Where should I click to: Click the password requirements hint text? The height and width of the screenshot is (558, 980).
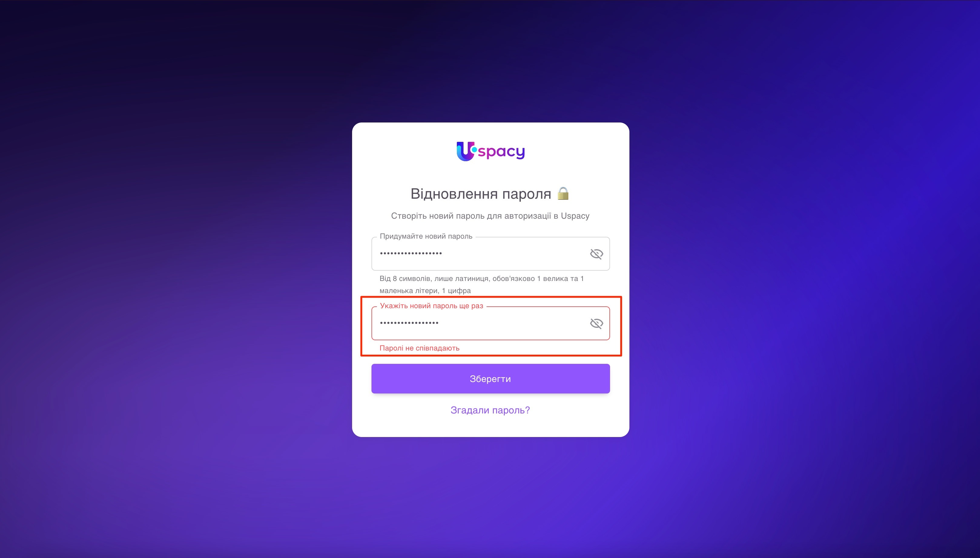481,284
